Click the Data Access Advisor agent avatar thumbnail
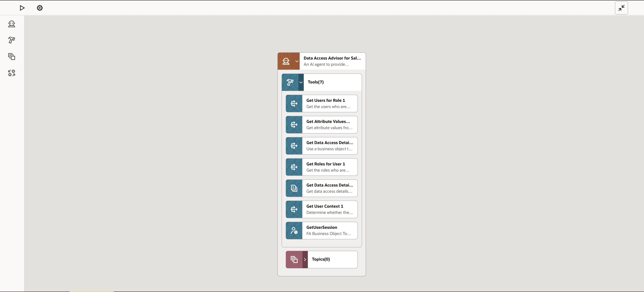Screen dimensions: 644x292 click(286, 61)
